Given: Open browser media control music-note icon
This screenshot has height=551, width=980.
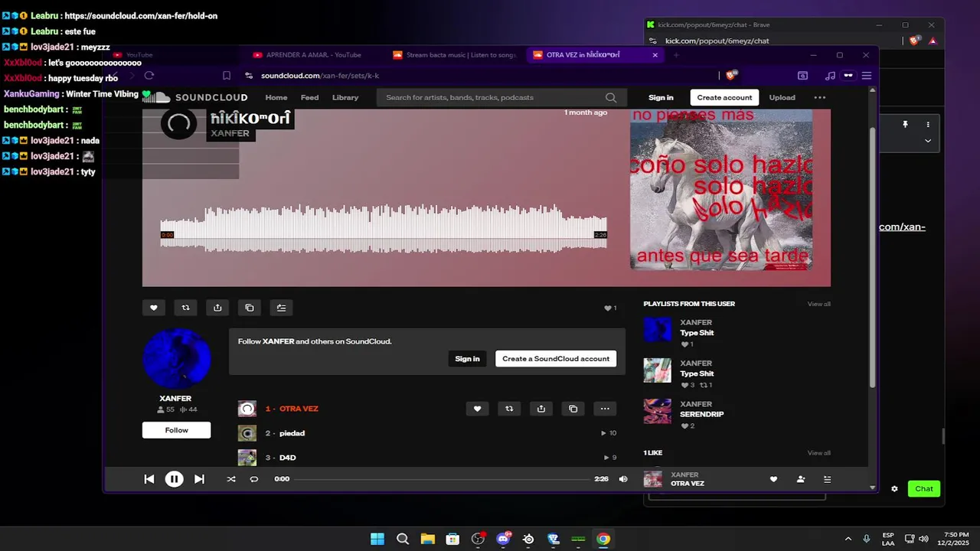Looking at the screenshot, I should click(830, 76).
